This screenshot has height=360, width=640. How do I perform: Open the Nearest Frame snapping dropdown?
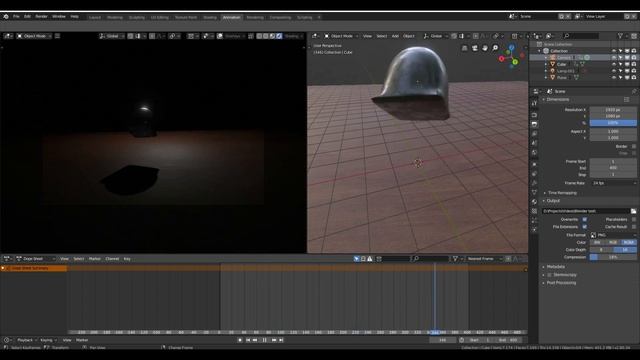485,259
